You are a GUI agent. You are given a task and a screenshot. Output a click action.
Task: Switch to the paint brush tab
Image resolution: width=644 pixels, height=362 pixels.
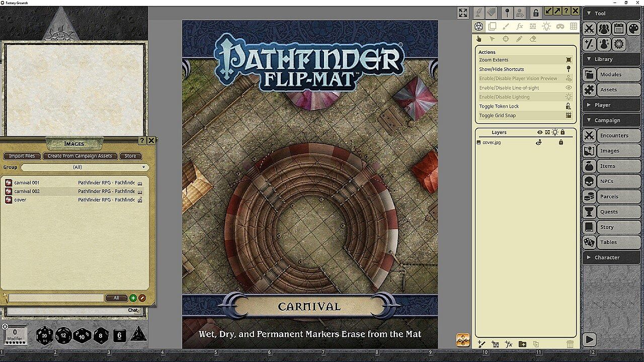[506, 27]
